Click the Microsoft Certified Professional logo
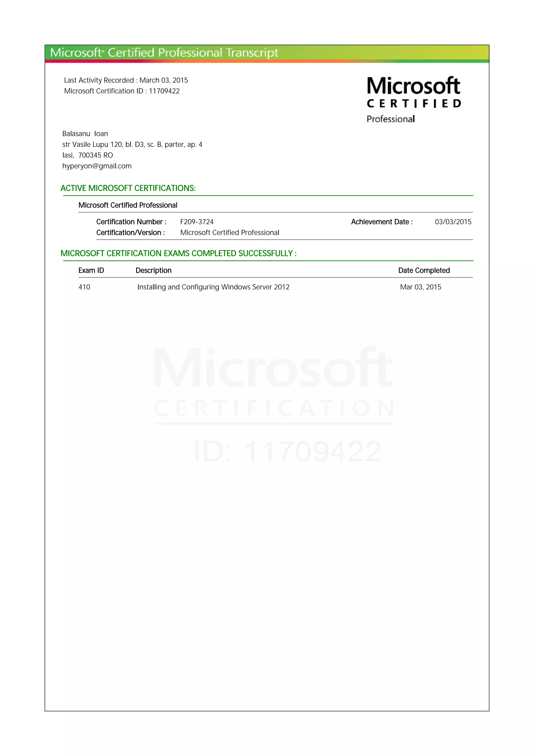 (414, 99)
